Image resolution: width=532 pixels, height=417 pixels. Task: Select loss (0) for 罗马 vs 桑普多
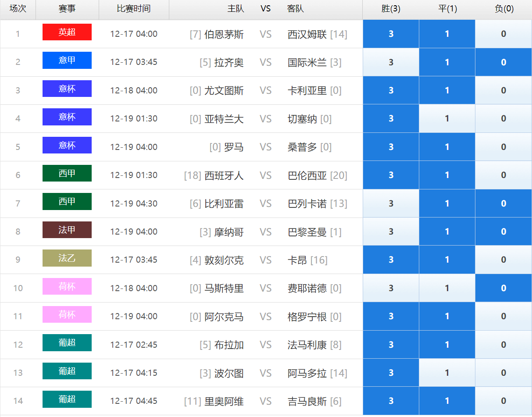(x=503, y=147)
